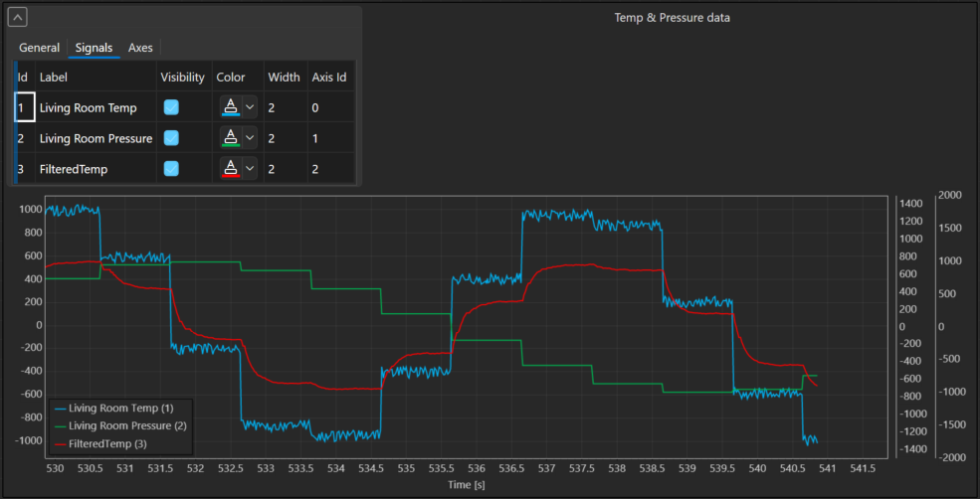Click the Id cell of row 2

(x=25, y=138)
